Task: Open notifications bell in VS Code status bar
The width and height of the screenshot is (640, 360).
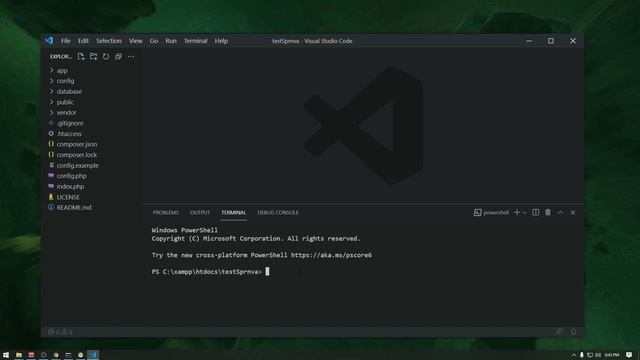Action: click(573, 332)
